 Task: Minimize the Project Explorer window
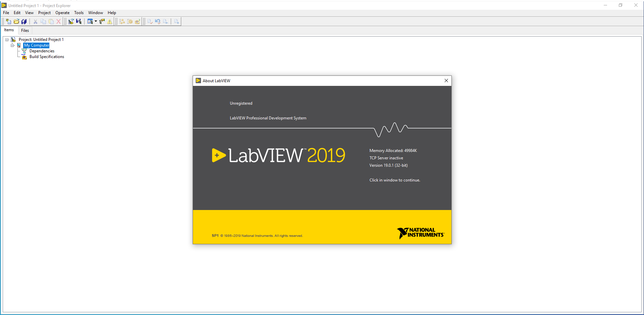coord(605,5)
